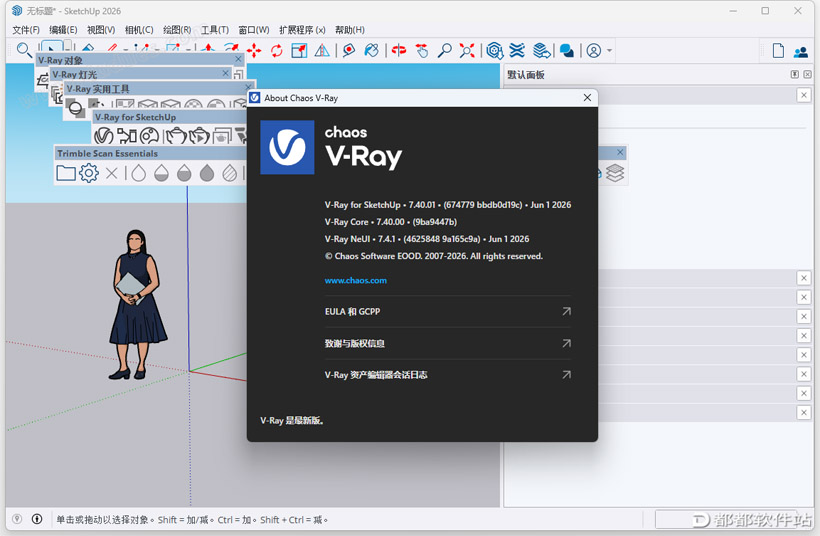Close the About Chaos V-Ray dialog

tap(587, 98)
